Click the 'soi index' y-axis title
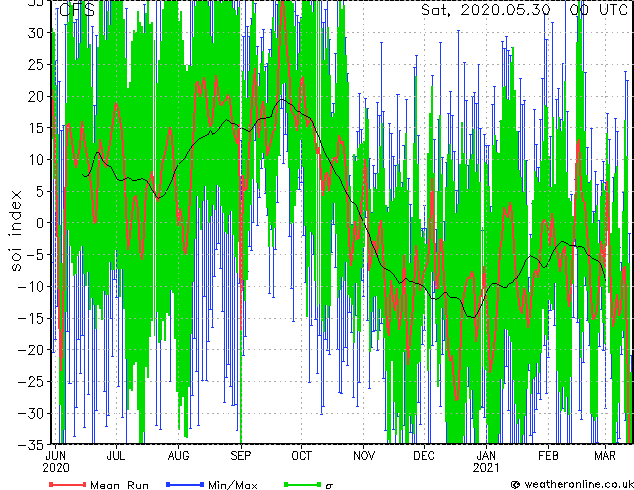Image resolution: width=634 pixels, height=490 pixels. point(16,231)
